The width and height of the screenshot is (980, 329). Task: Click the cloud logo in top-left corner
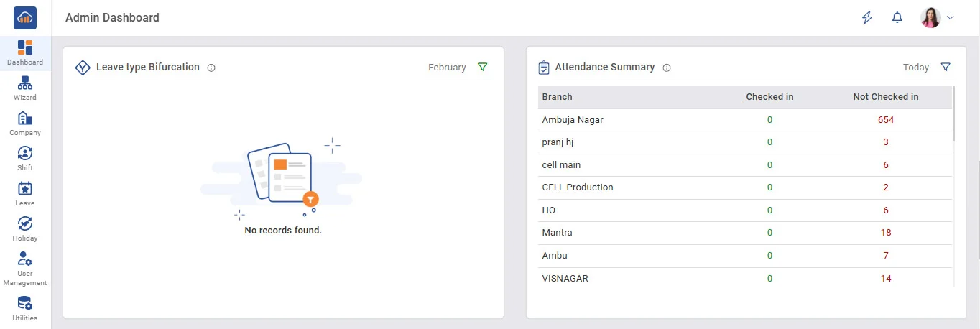click(25, 18)
